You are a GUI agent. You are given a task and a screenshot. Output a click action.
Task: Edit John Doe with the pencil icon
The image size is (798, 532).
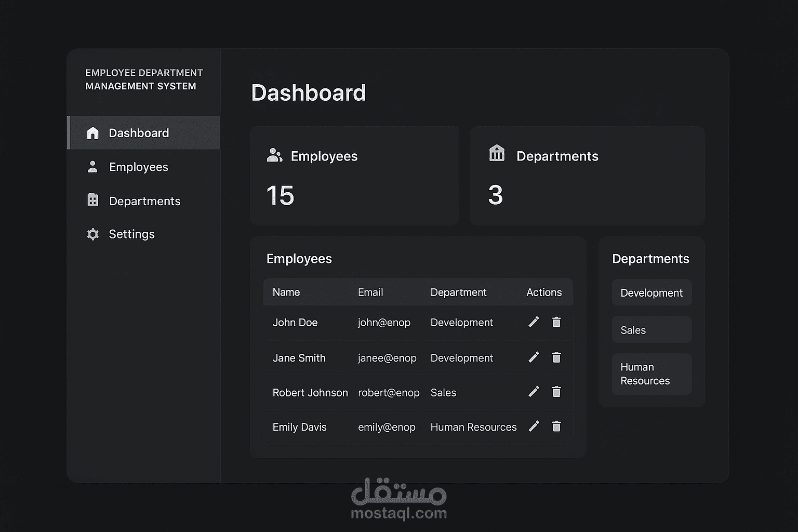pos(534,322)
